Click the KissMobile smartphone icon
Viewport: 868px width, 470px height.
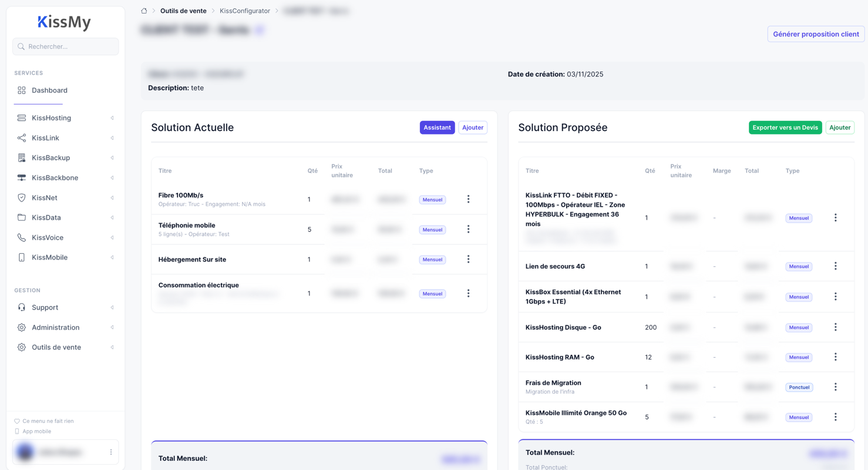pos(22,257)
